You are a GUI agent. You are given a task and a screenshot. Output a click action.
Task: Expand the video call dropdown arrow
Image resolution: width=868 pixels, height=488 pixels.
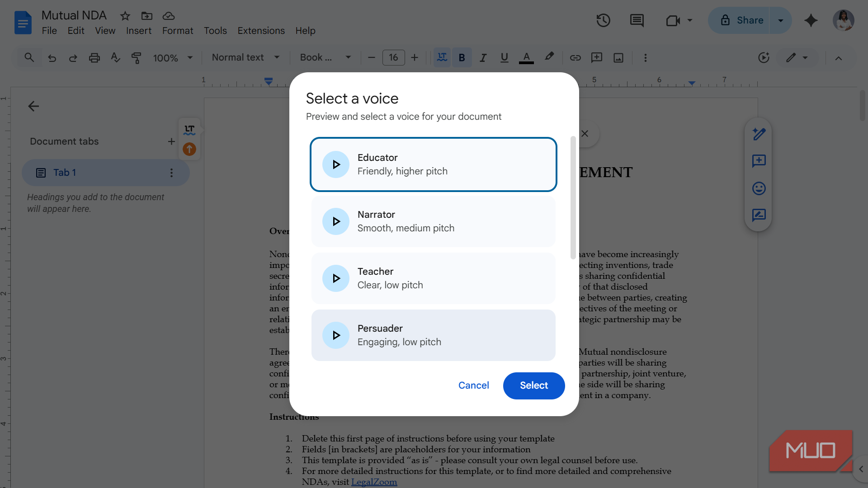(689, 20)
